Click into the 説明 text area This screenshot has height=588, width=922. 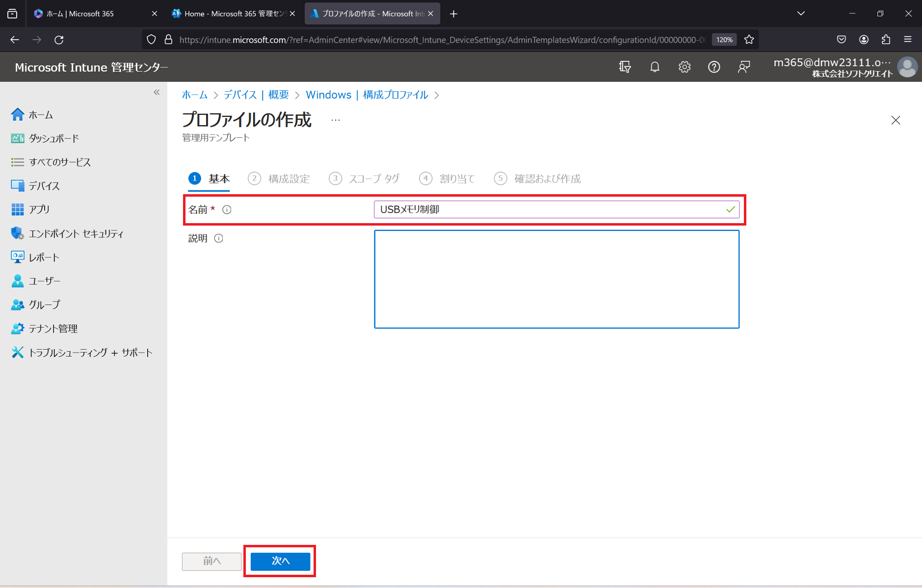[556, 279]
